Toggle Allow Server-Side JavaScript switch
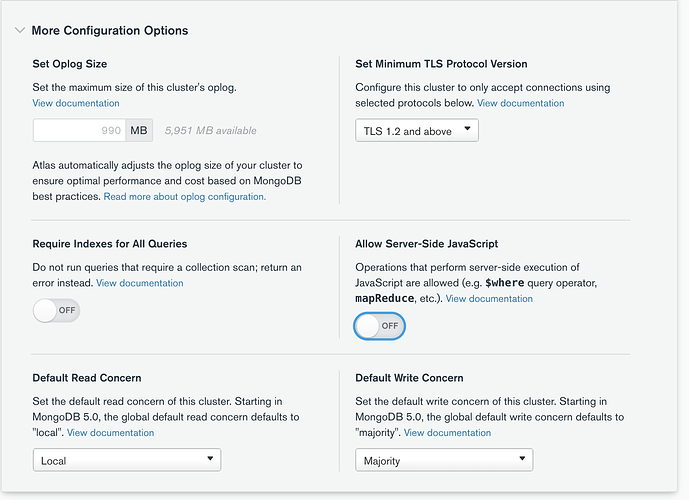Viewport: 689px width, 500px height. [380, 326]
